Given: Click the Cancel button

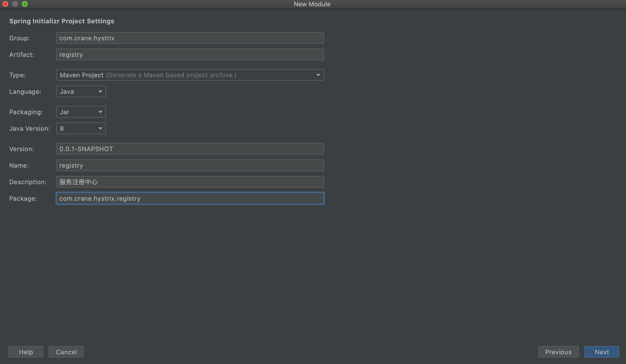Looking at the screenshot, I should click(66, 352).
